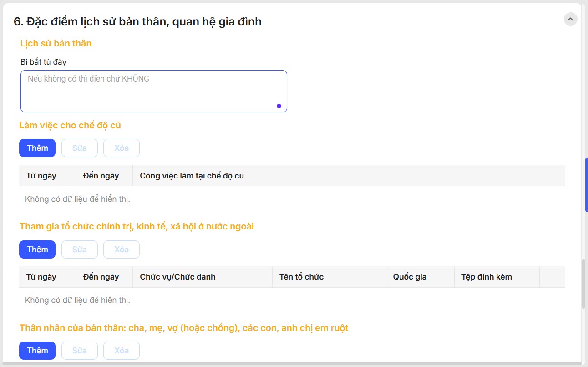Click Sửa in the 'Tham gia tổ chức' section

tap(80, 250)
